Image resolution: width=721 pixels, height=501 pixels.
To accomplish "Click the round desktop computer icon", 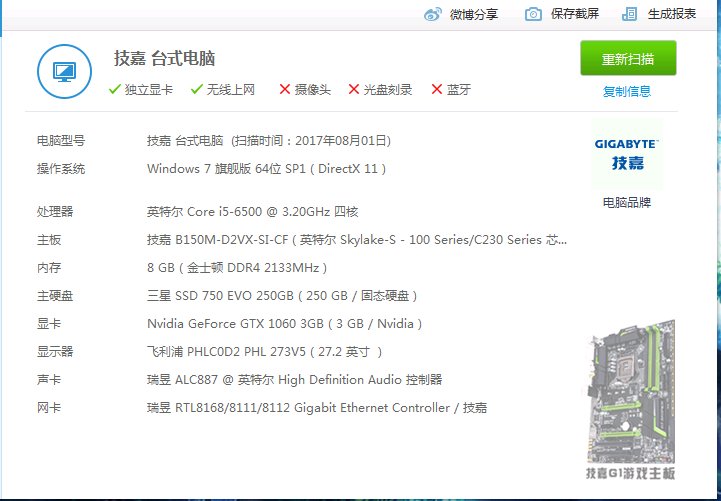I will coord(64,71).
